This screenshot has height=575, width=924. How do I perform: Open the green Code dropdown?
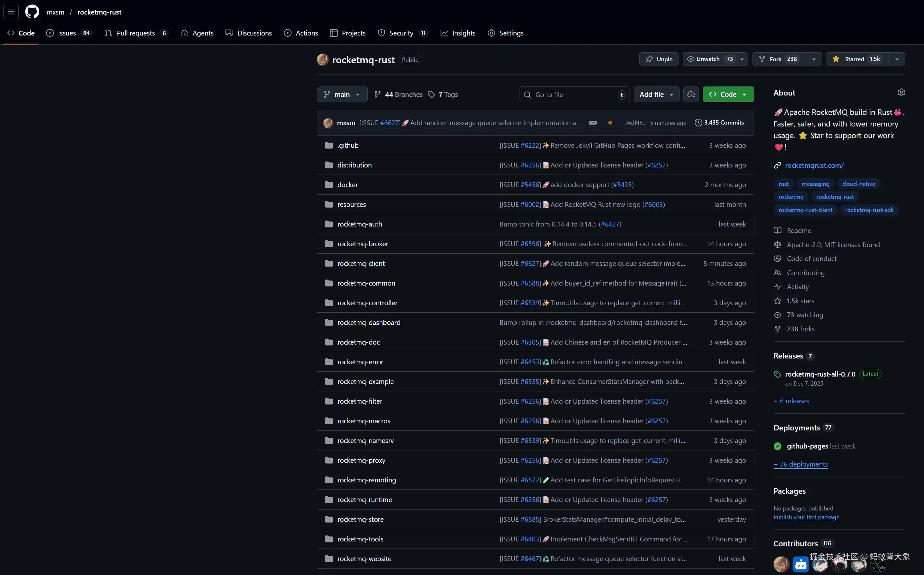(728, 94)
